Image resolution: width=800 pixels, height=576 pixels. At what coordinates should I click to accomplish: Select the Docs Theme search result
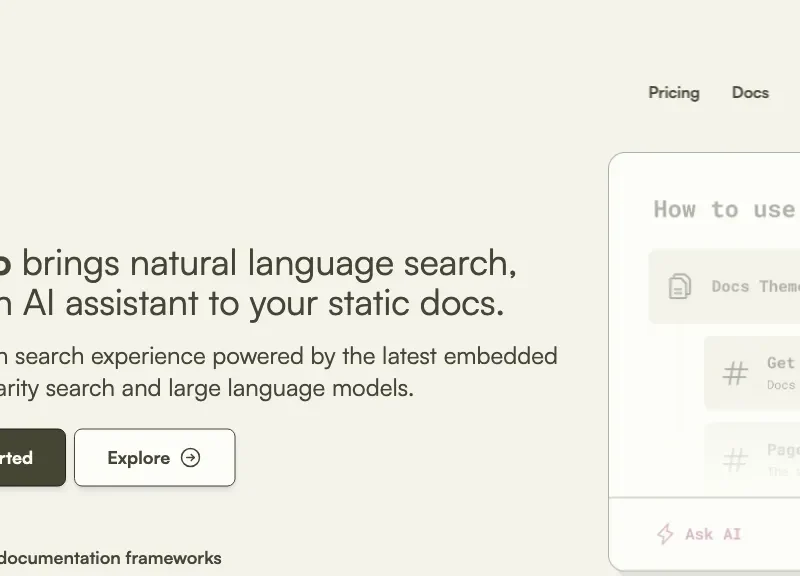[755, 286]
